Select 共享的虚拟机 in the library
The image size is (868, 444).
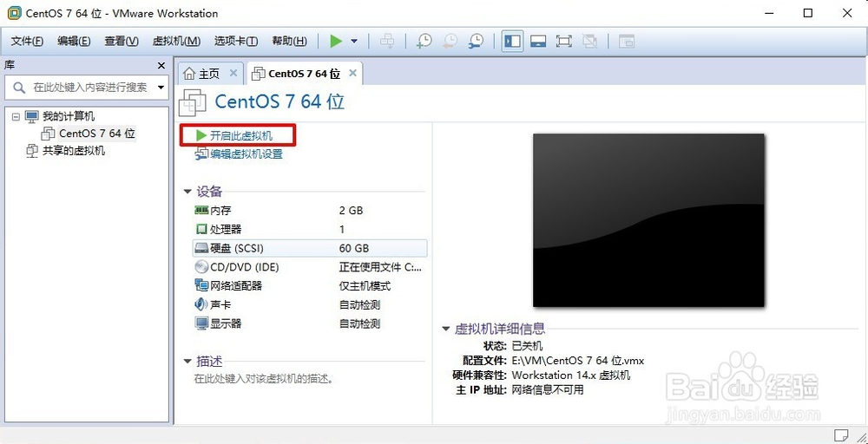[74, 151]
